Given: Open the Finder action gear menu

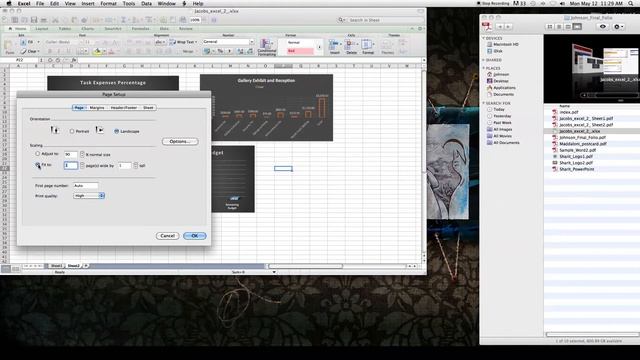Looking at the screenshot, I should (x=618, y=27).
